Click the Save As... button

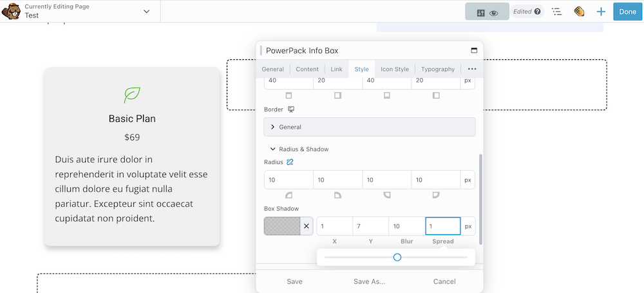(x=369, y=281)
